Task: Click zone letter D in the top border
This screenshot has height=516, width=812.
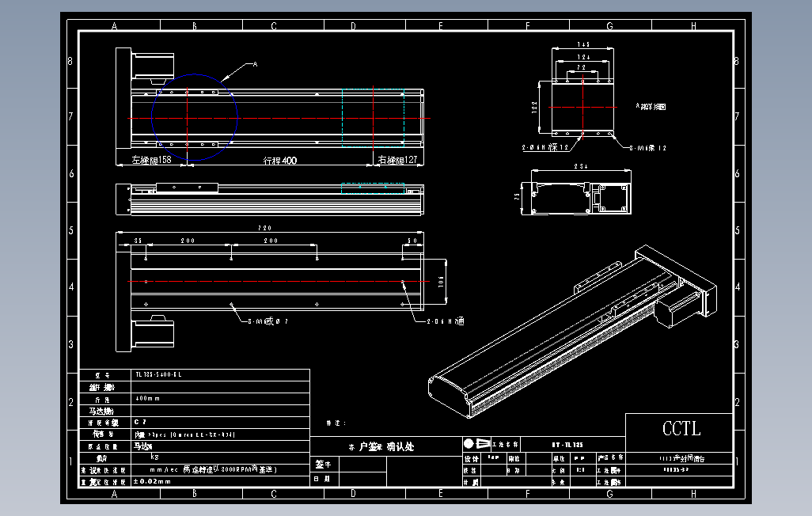Action: coord(353,26)
